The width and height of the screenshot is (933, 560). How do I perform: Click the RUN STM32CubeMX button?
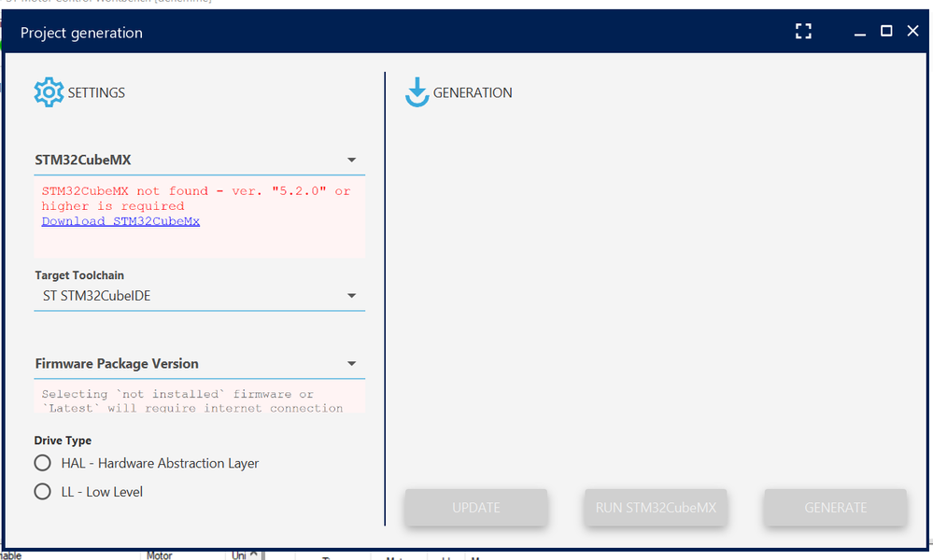(656, 508)
